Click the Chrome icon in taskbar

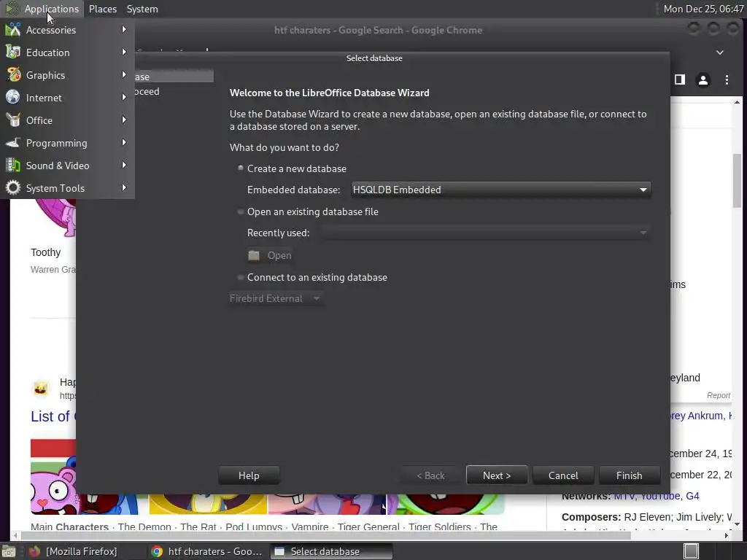coord(157,551)
